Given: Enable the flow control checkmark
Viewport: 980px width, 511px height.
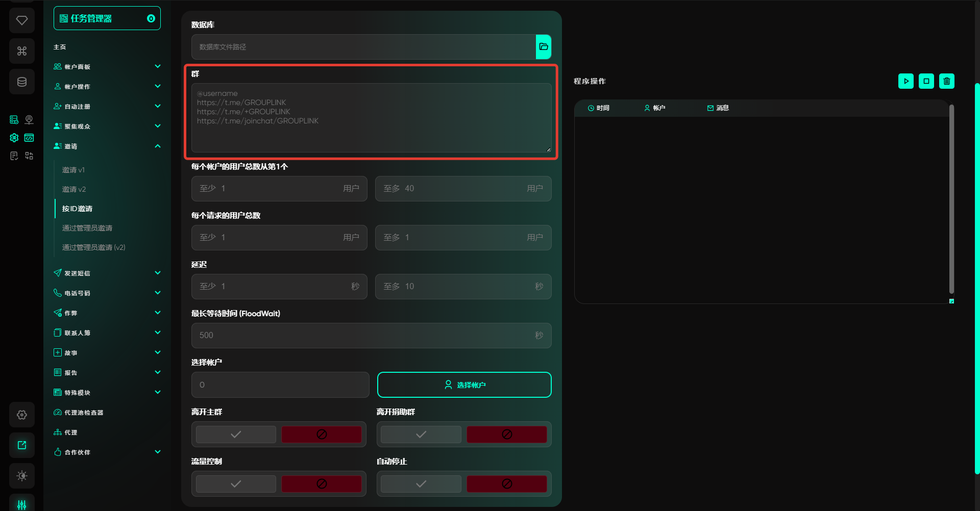Looking at the screenshot, I should point(236,484).
